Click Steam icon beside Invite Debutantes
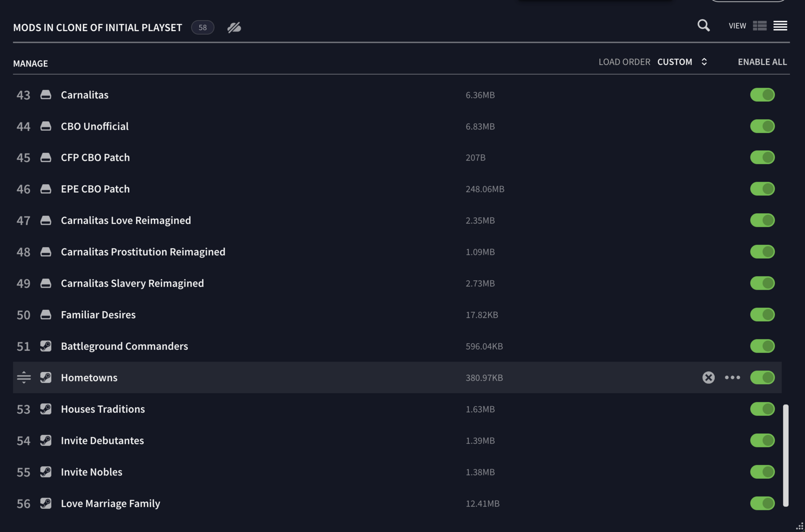Screen dimensions: 805x532 point(46,440)
